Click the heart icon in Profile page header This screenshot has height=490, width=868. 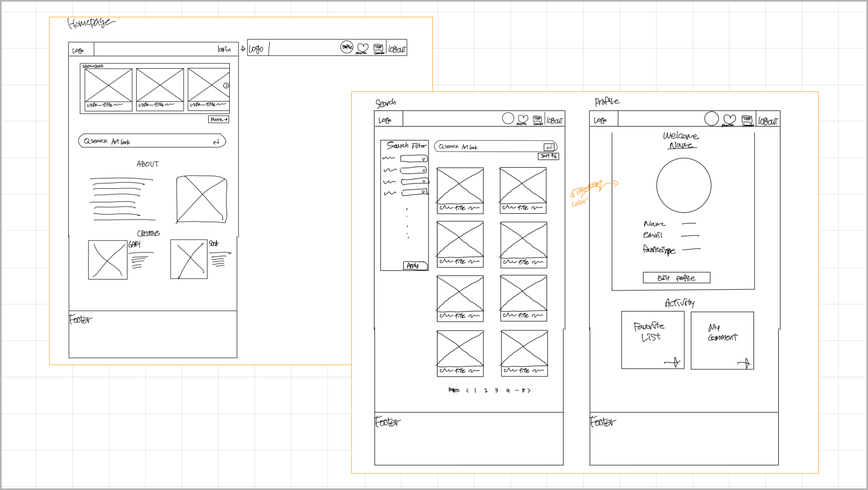pos(730,120)
